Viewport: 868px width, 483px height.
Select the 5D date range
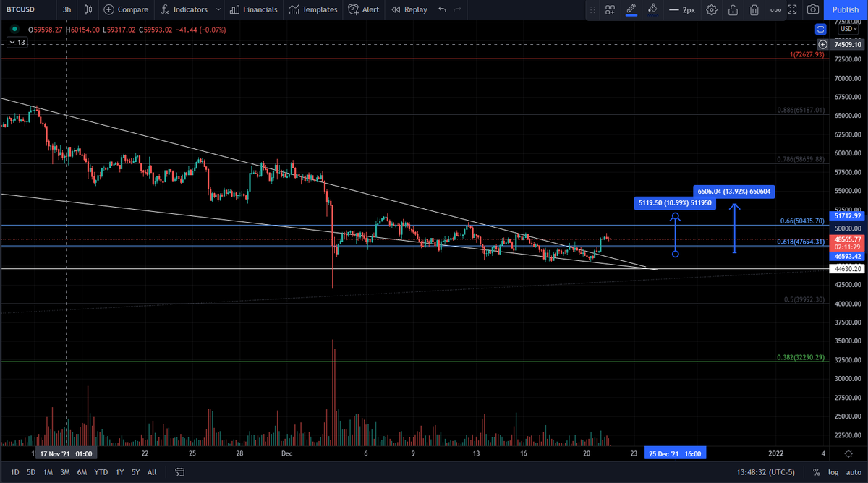tap(31, 472)
